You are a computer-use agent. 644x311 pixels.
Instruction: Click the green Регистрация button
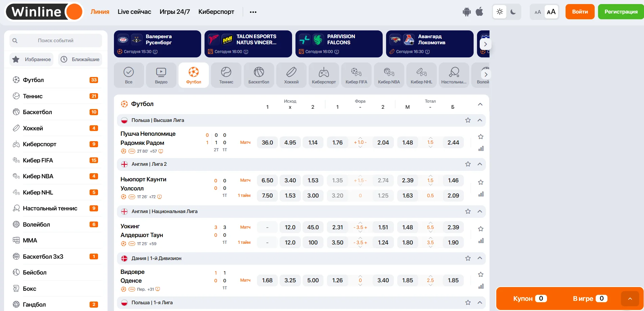click(621, 12)
